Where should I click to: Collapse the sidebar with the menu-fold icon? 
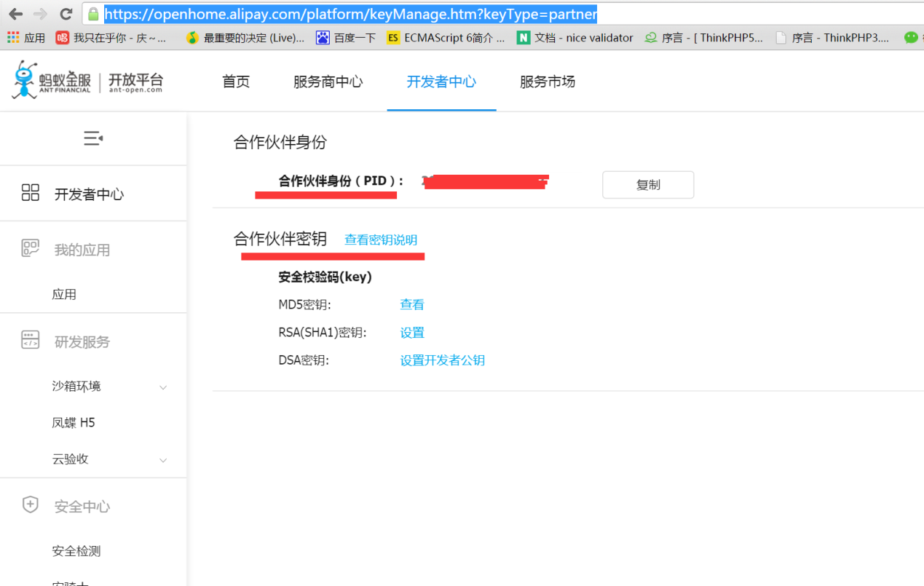pyautogui.click(x=93, y=138)
